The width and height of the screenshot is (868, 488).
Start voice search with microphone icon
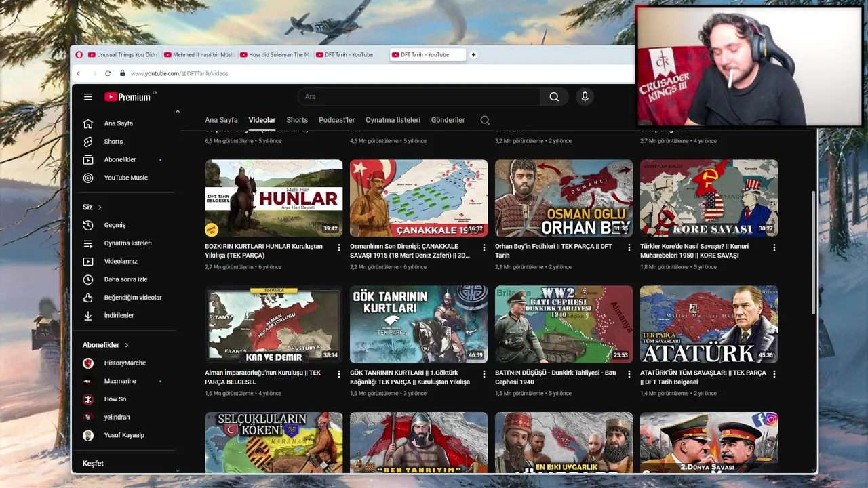coord(585,97)
